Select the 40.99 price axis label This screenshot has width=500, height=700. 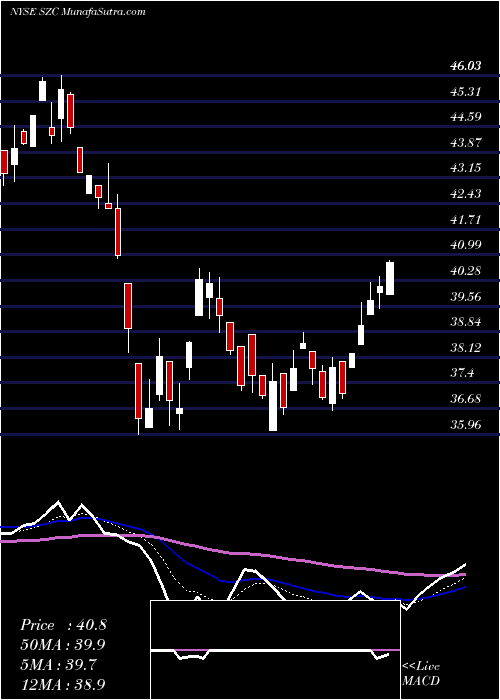[x=466, y=245]
